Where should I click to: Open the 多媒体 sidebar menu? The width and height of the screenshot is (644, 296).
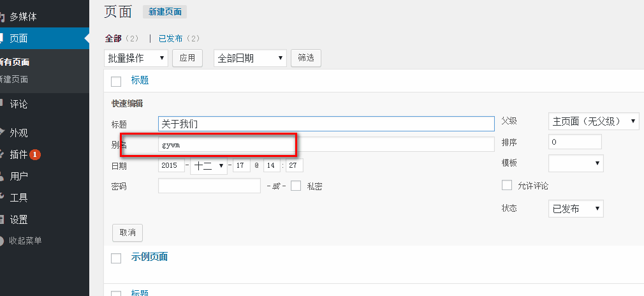[23, 17]
